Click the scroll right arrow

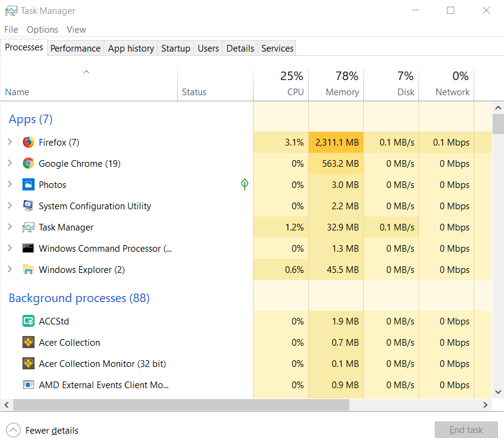[x=485, y=405]
